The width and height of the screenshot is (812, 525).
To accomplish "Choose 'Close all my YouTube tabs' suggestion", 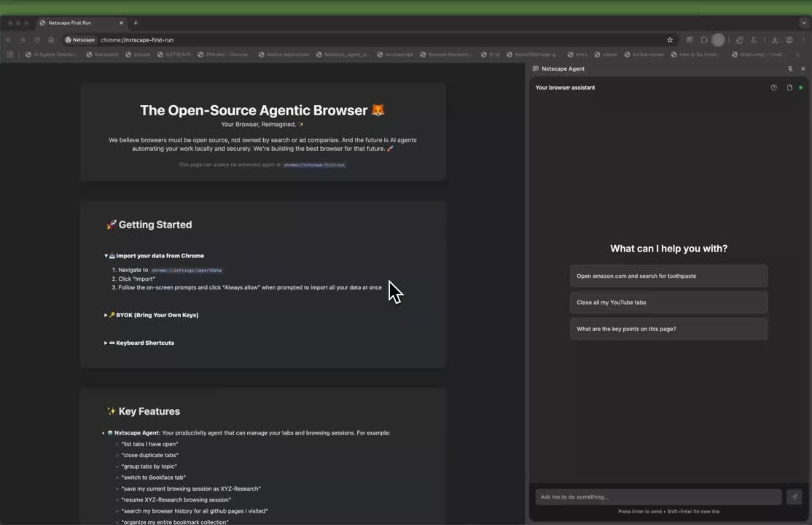I will [668, 302].
